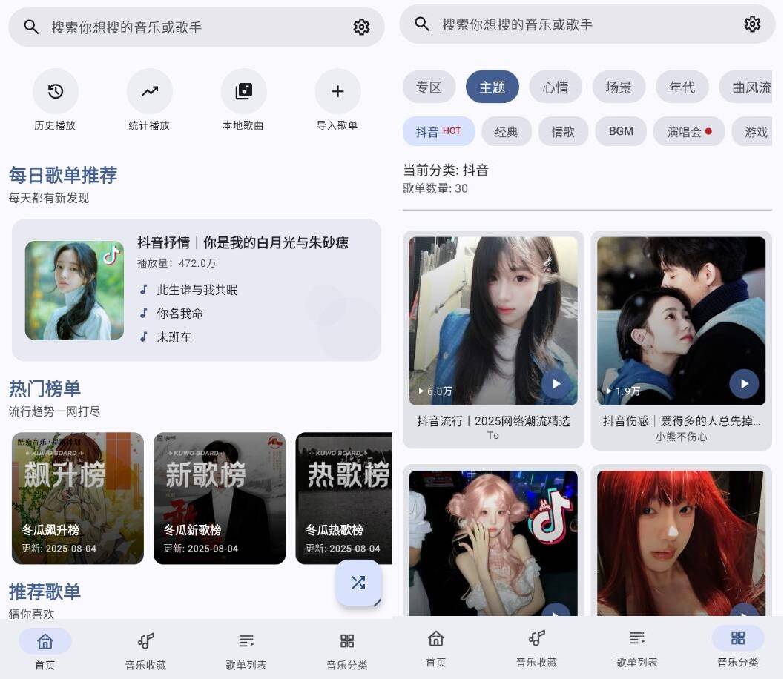Open the settings gear icon

[x=361, y=27]
